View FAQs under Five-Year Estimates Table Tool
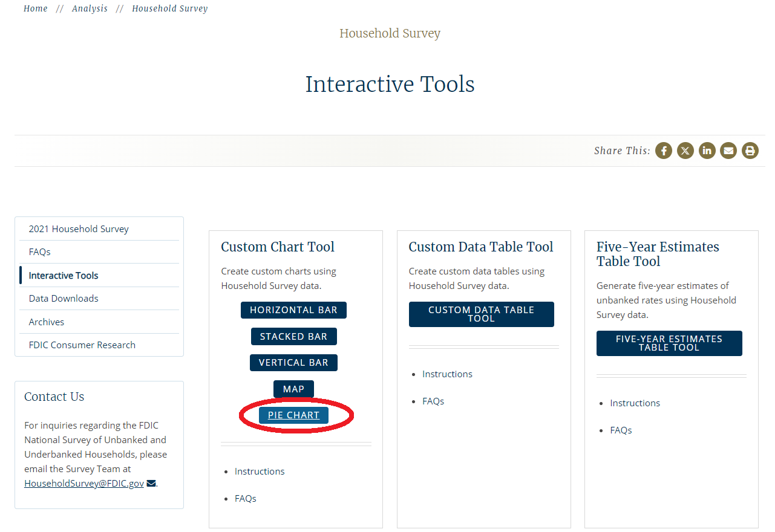 point(621,430)
